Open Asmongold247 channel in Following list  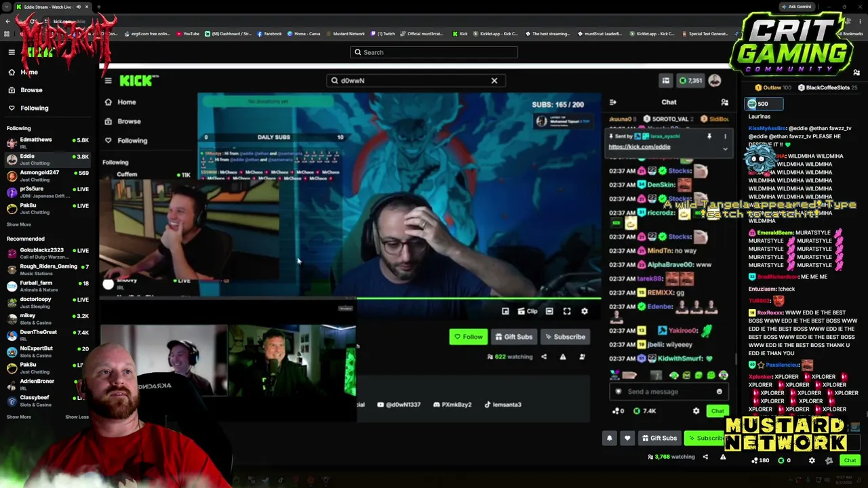47,176
